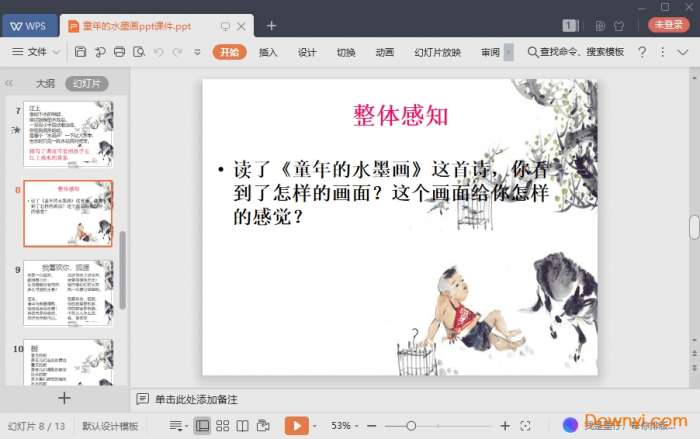Switch to the 动画 ribbon tab
The width and height of the screenshot is (700, 439).
pyautogui.click(x=385, y=52)
